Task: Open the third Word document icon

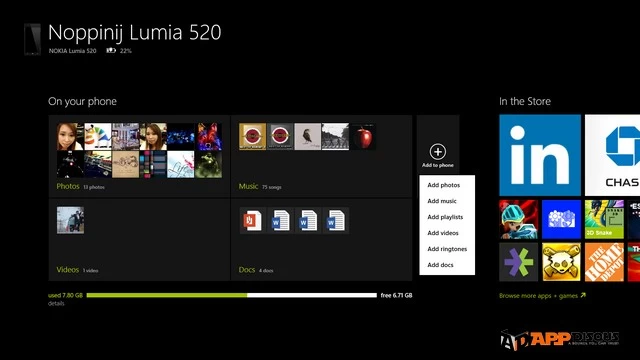Action: tap(336, 220)
